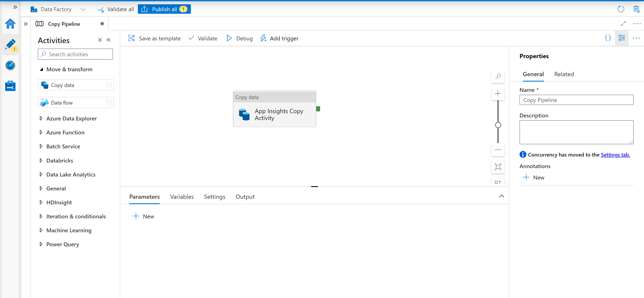Switch to the Variables tab
The width and height of the screenshot is (644, 298).
click(182, 197)
